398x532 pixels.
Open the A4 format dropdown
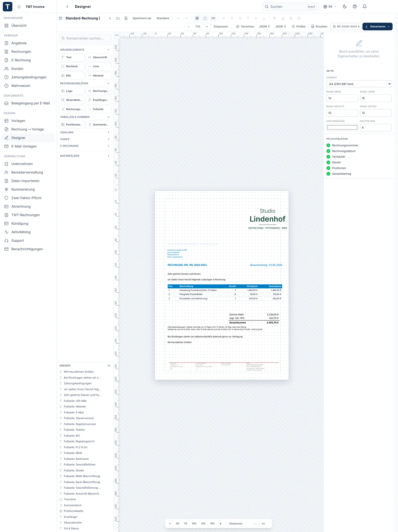tap(359, 84)
